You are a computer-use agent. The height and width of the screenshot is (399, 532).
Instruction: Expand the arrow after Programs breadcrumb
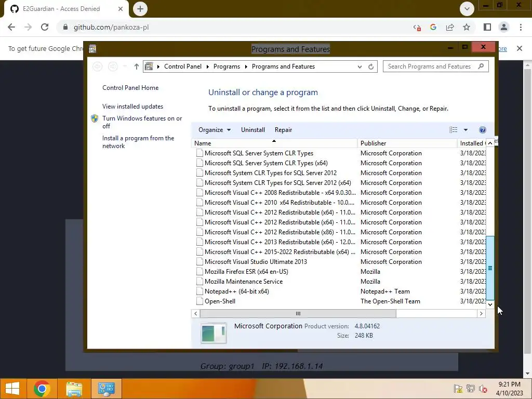pos(246,66)
